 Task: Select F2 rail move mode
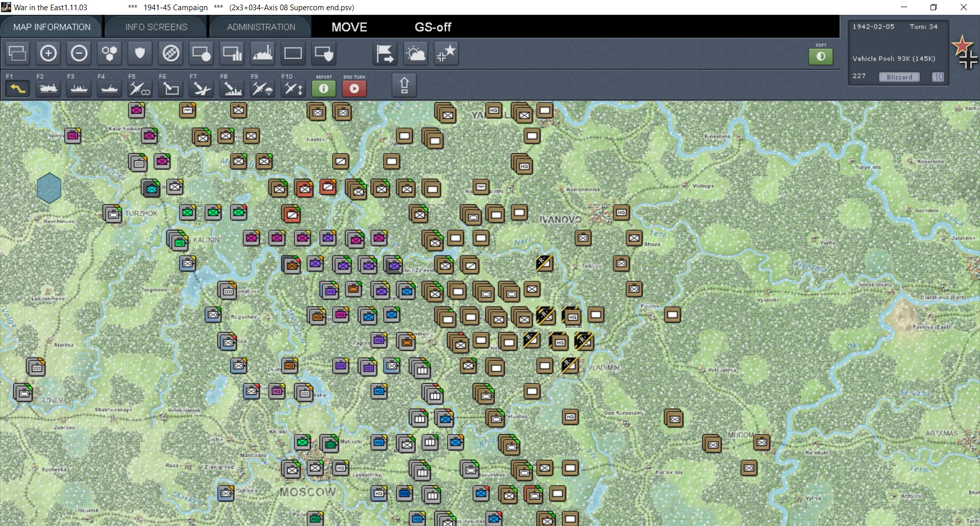(x=48, y=88)
